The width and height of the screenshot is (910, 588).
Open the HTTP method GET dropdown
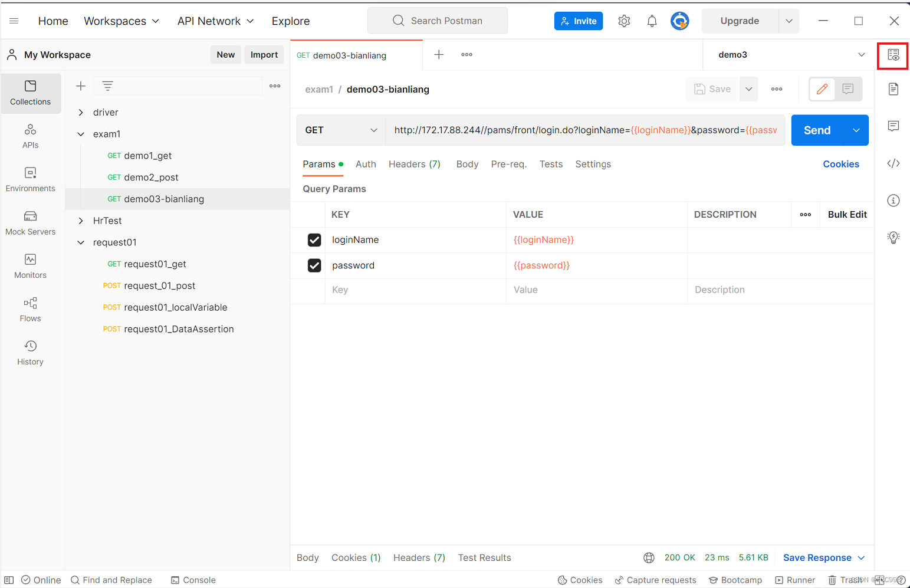[x=341, y=130]
